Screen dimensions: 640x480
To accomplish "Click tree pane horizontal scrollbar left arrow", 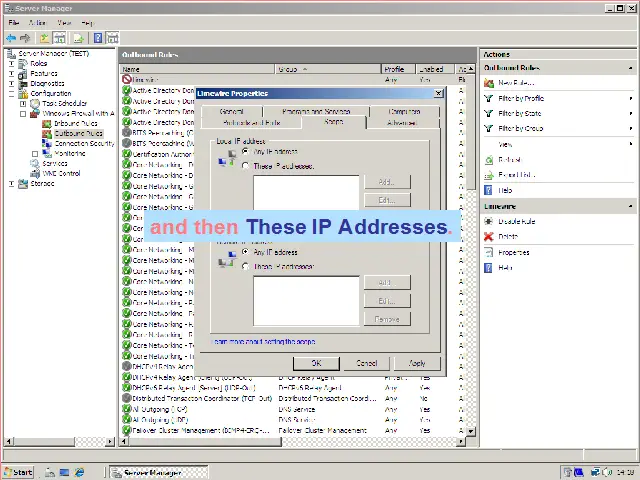I will pyautogui.click(x=9, y=441).
